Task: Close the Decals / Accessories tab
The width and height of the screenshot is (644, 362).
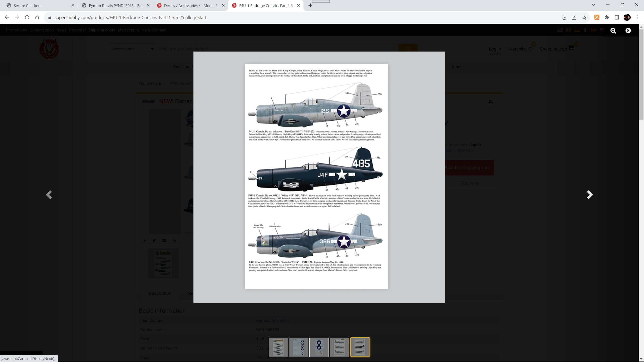Action: point(223,5)
